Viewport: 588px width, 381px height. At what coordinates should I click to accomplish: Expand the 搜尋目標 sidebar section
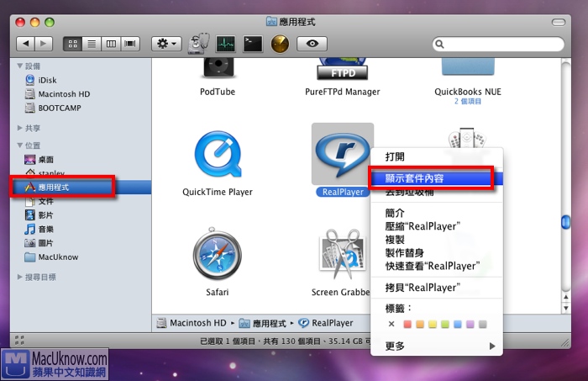point(20,277)
